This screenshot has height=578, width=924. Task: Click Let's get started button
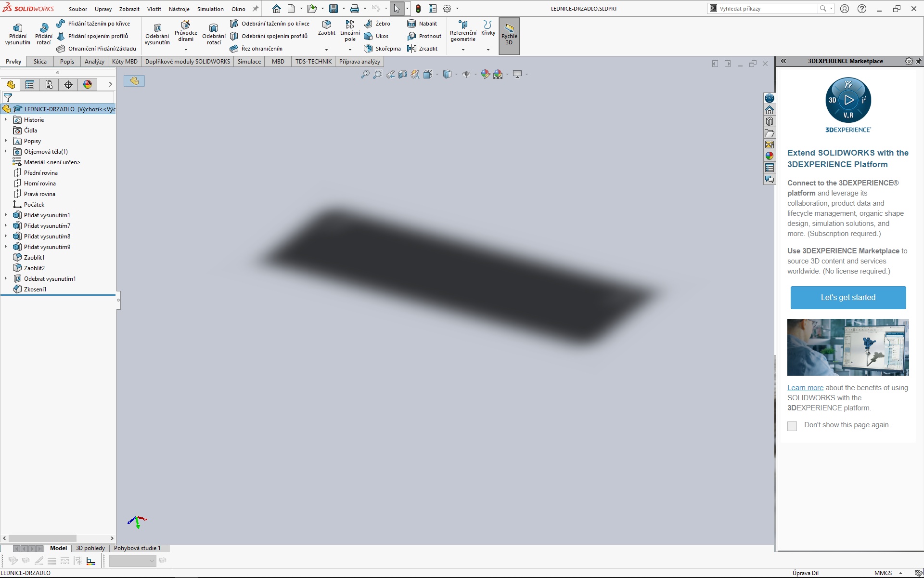pos(848,298)
